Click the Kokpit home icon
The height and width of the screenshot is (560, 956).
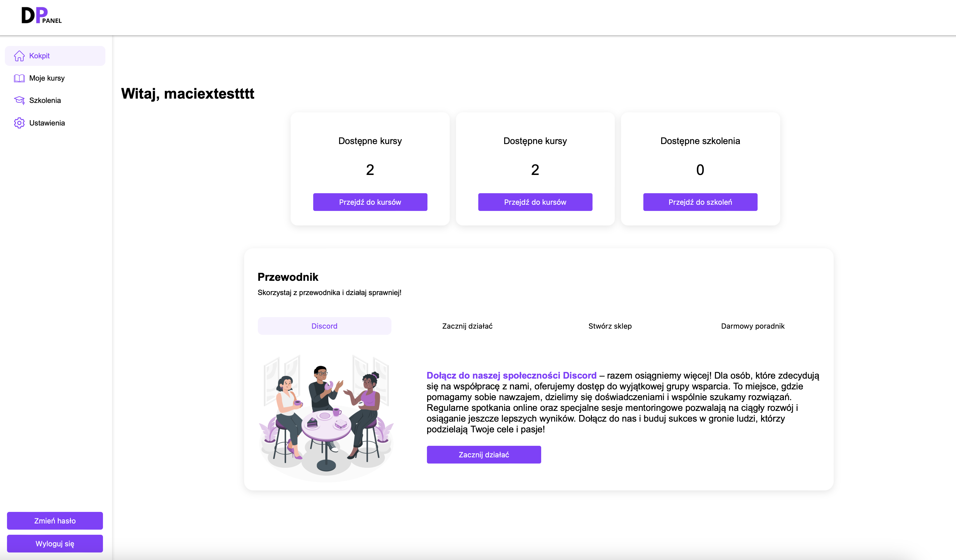pos(19,56)
